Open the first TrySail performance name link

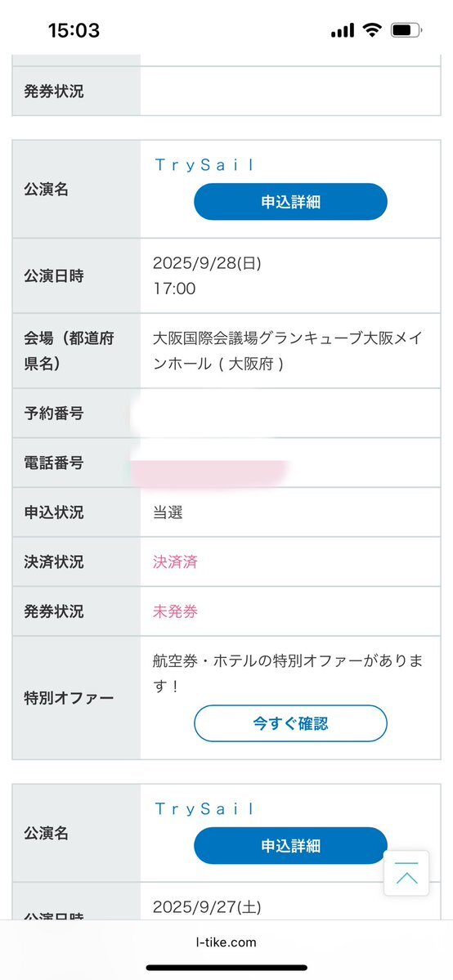tap(204, 165)
